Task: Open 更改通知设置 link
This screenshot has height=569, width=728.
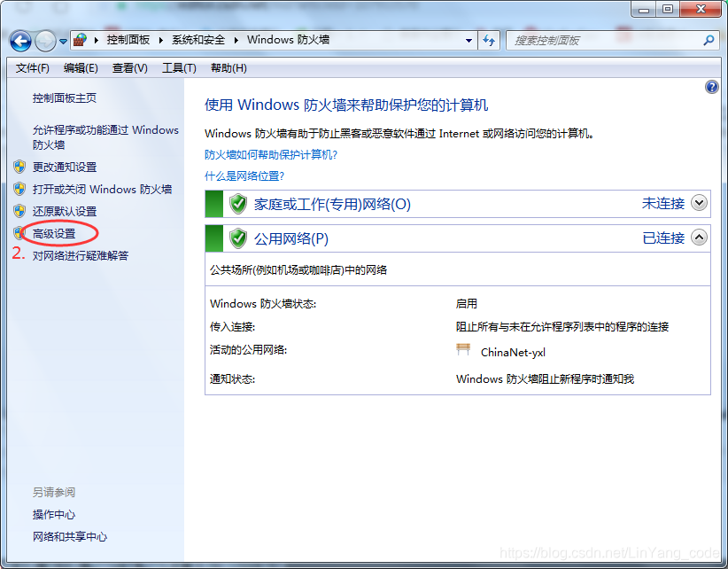Action: [x=65, y=167]
